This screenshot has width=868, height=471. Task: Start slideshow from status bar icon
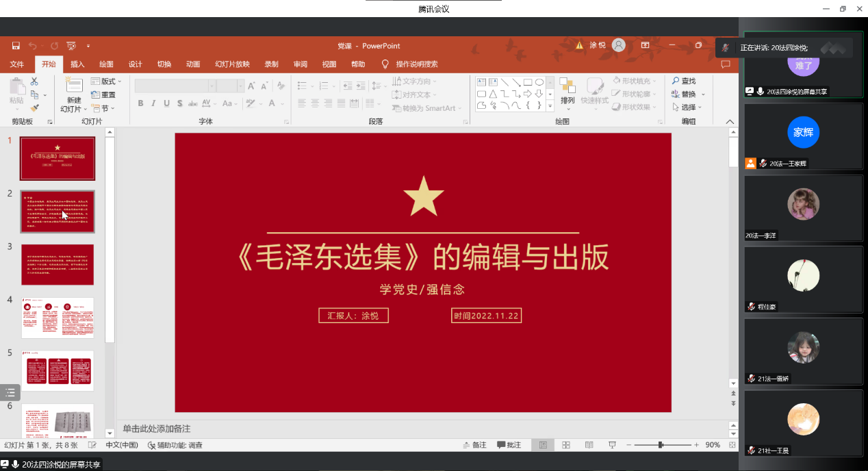point(613,445)
